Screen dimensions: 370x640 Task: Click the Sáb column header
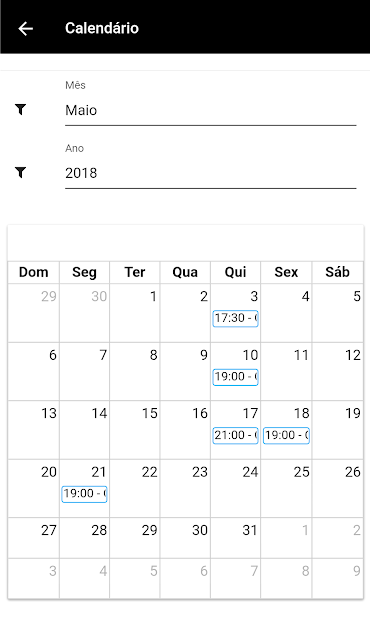[337, 272]
